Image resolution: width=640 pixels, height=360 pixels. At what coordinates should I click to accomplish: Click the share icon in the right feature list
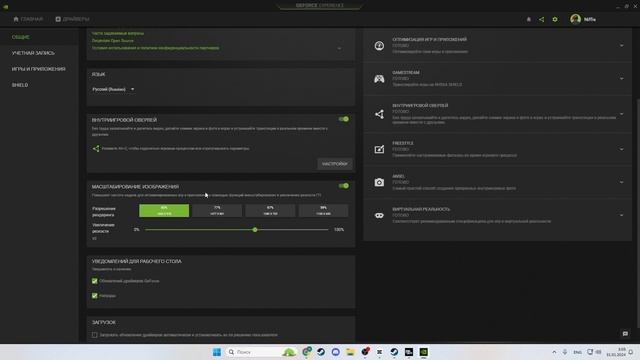(x=379, y=114)
